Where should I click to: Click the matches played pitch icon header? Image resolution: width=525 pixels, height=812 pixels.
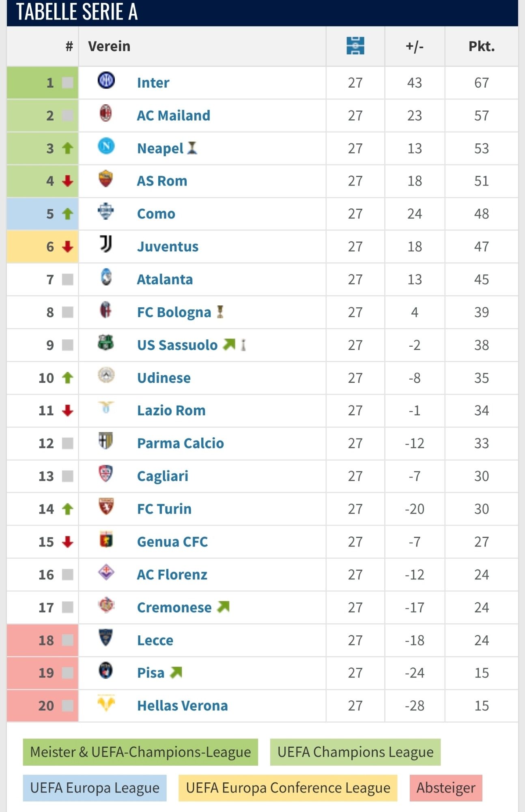(355, 45)
